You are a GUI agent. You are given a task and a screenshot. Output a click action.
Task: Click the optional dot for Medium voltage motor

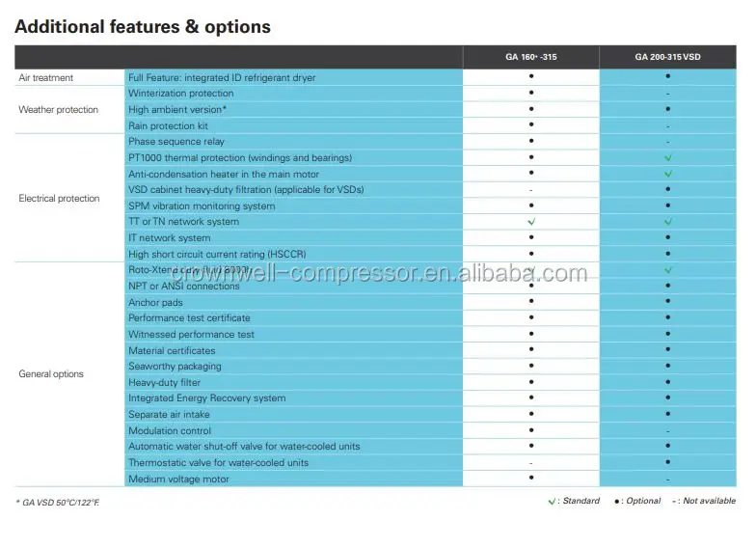click(531, 479)
